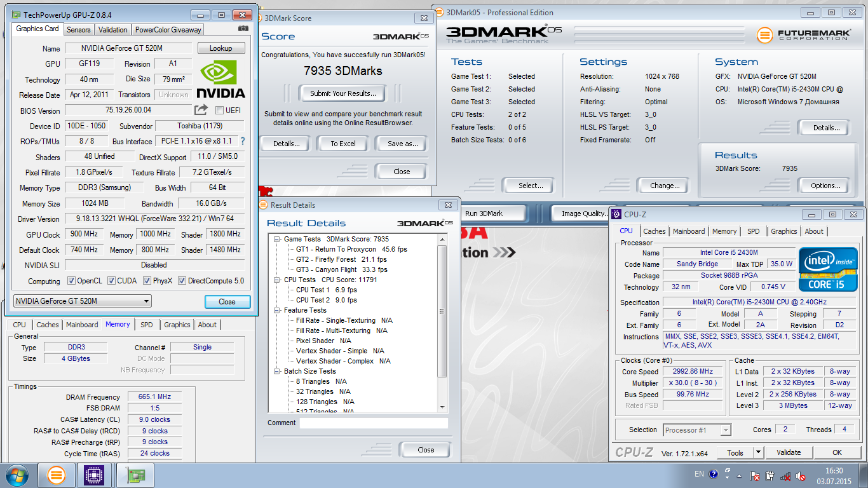Collapse the Batch Size Tests tree node
868x488 pixels.
(x=277, y=371)
